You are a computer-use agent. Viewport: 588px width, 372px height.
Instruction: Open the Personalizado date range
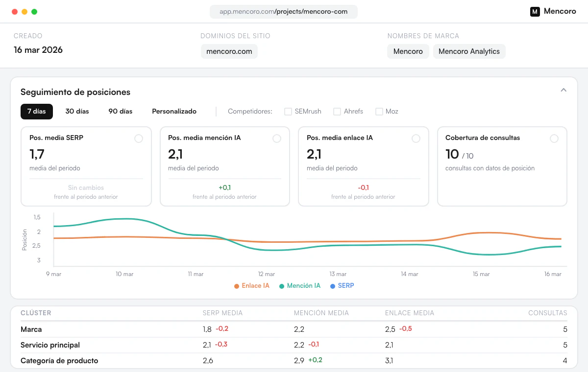click(174, 112)
